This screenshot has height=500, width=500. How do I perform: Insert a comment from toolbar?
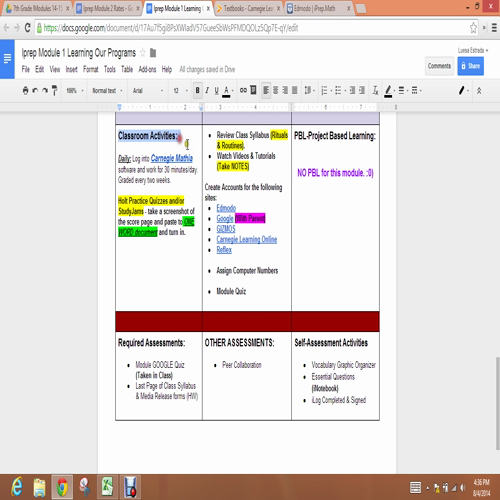point(253,90)
